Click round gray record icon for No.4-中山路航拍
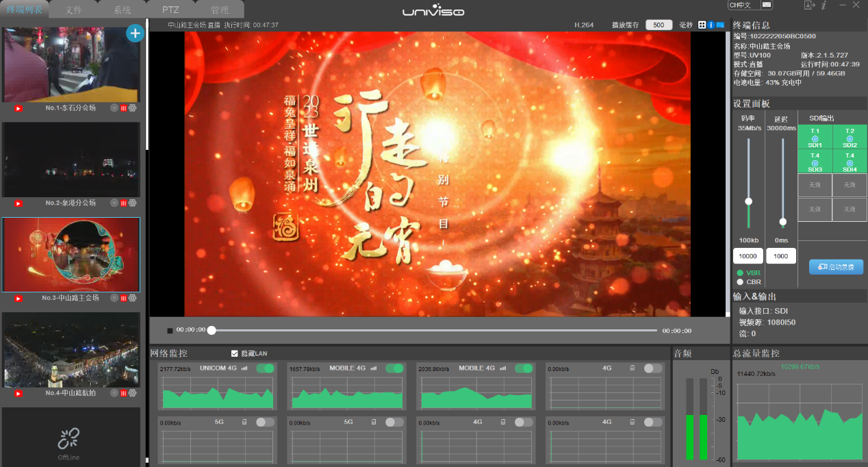 click(x=114, y=393)
